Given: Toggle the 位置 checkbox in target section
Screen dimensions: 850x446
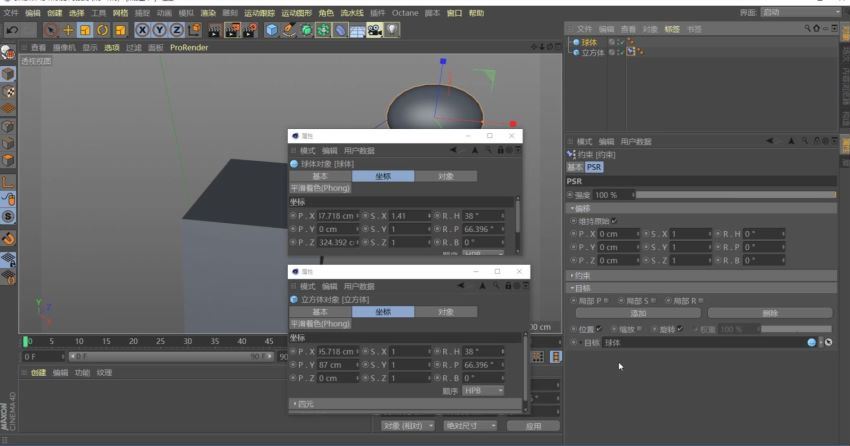Looking at the screenshot, I should [598, 329].
